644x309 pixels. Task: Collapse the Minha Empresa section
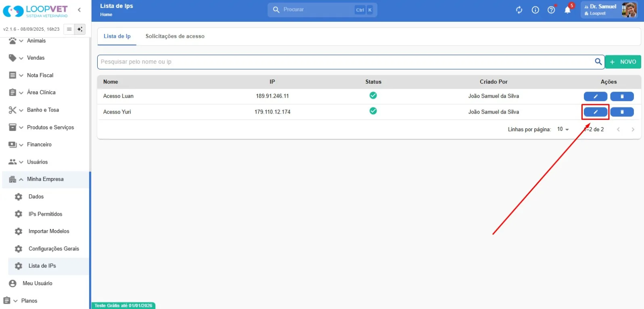[45, 179]
